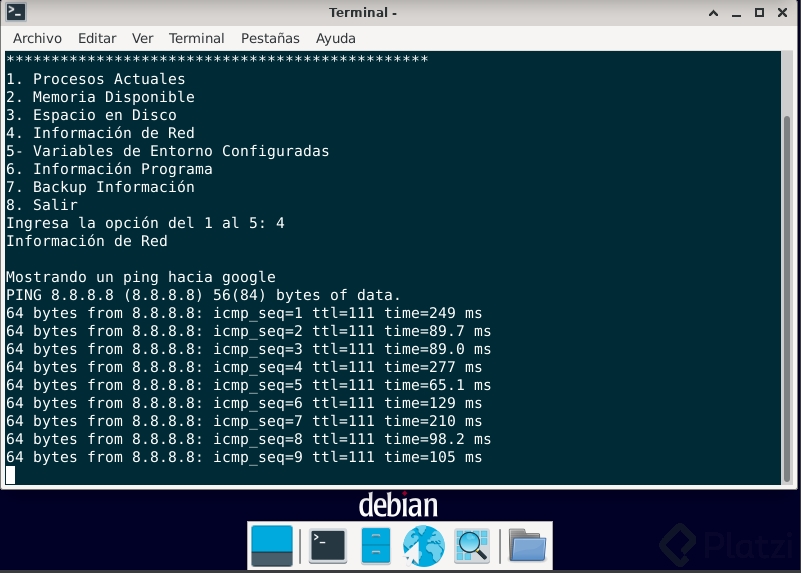Click '1. Procesos Actuales' line
This screenshot has width=801, height=573.
(x=96, y=79)
